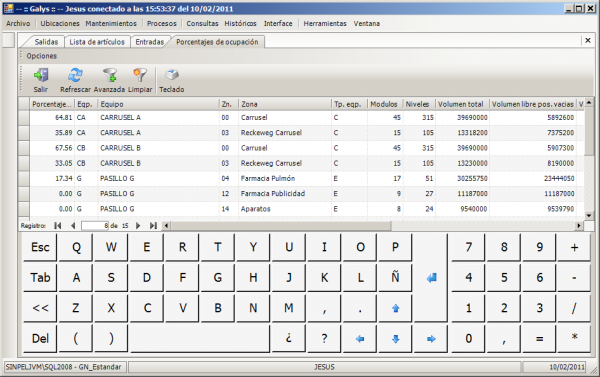Tap the blue right arrow key
This screenshot has height=377, width=600.
(x=430, y=338)
